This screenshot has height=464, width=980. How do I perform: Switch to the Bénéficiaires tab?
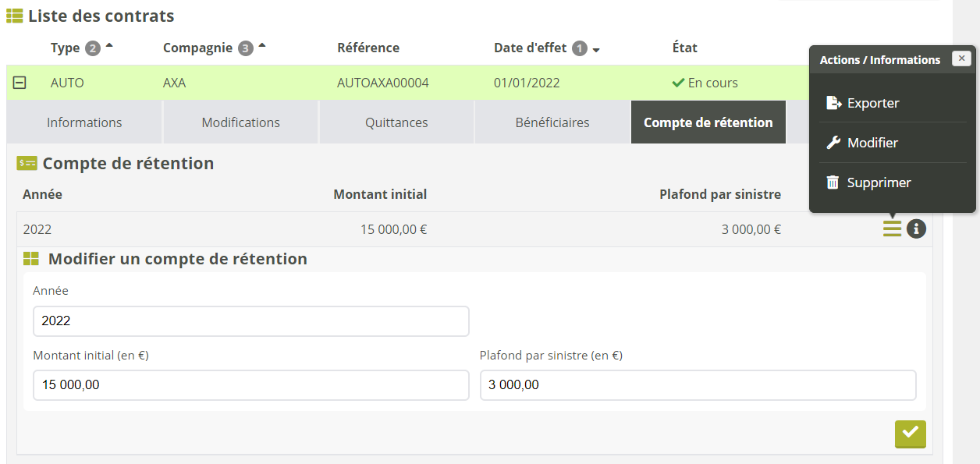[552, 122]
